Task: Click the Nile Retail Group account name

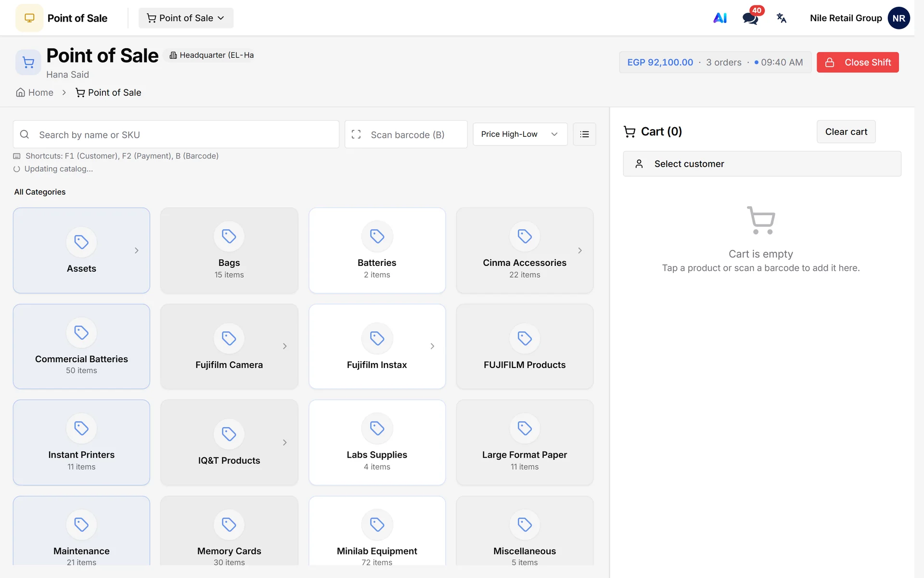Action: 846,18
